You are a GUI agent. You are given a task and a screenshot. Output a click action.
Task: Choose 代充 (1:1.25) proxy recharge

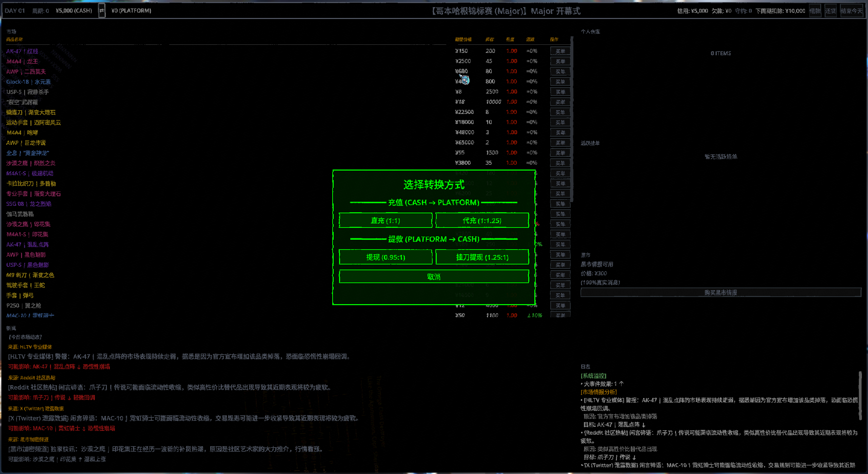(x=482, y=221)
